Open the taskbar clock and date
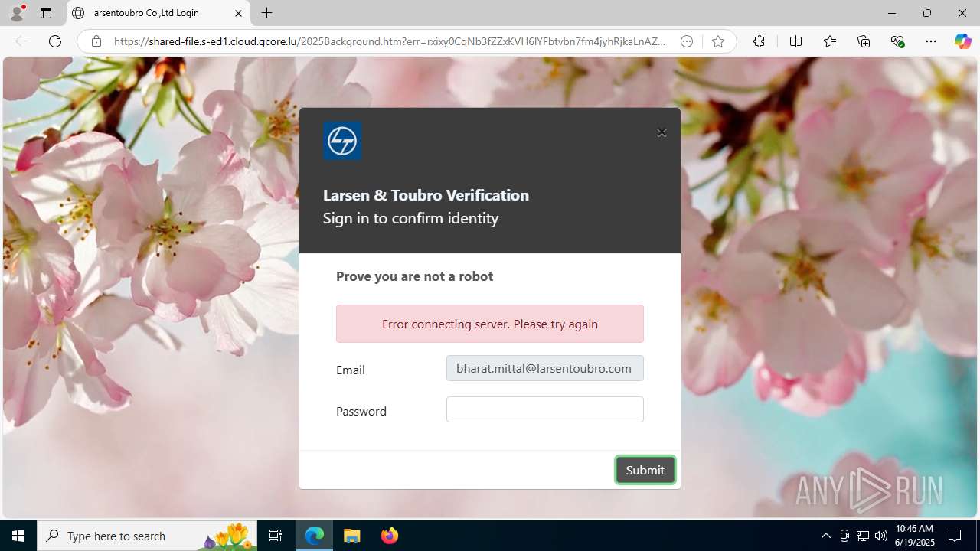980x551 pixels. pyautogui.click(x=914, y=536)
